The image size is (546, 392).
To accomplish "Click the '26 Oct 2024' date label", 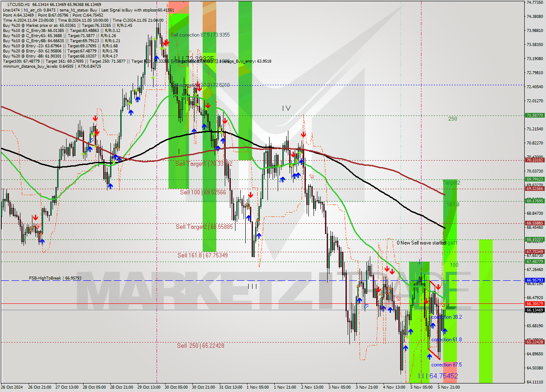I will coord(12,387).
